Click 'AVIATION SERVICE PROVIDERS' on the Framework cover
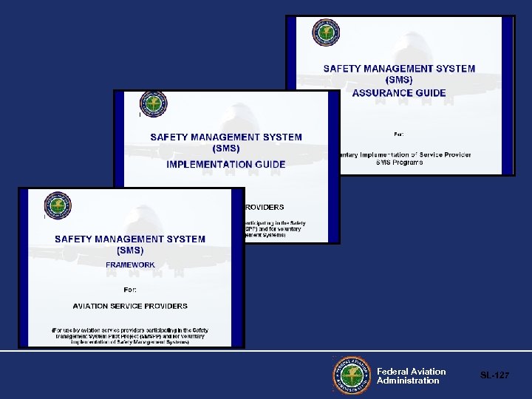Image resolution: width=532 pixels, height=399 pixels. click(130, 306)
